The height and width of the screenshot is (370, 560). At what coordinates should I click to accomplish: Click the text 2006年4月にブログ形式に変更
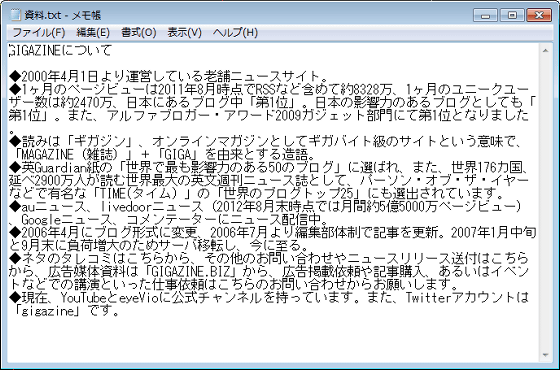109,232
